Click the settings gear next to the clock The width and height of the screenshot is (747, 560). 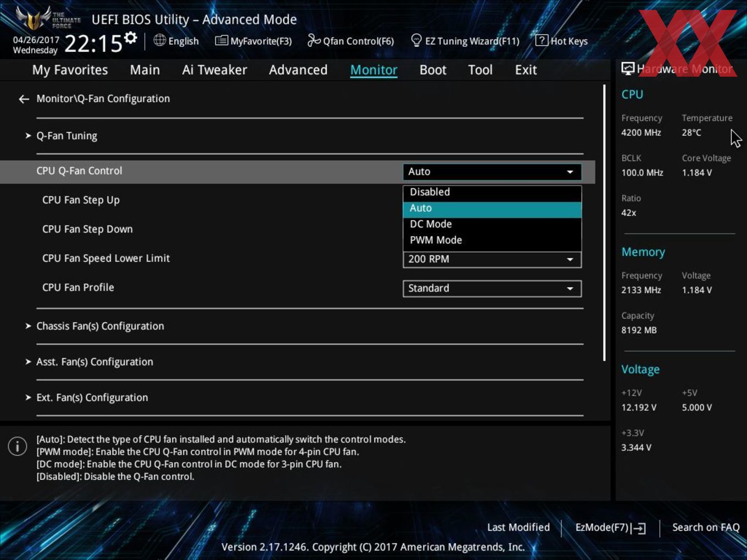(131, 38)
